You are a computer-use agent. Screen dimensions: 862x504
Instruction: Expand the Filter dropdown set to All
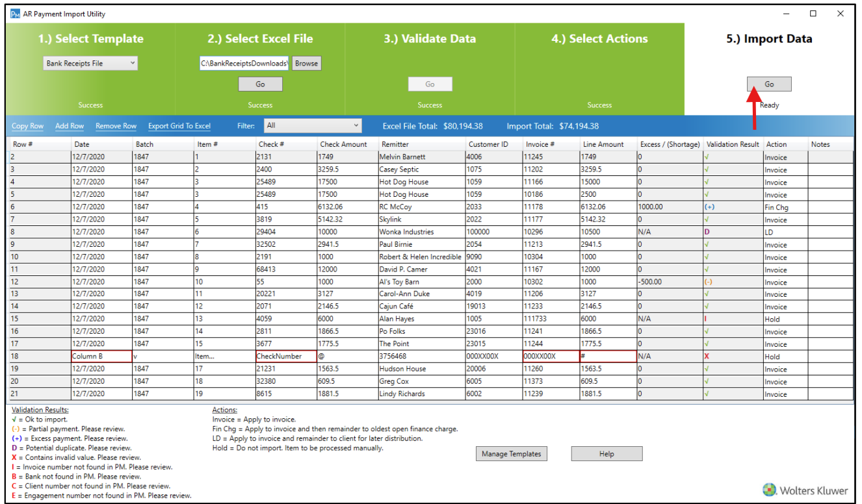(x=313, y=126)
